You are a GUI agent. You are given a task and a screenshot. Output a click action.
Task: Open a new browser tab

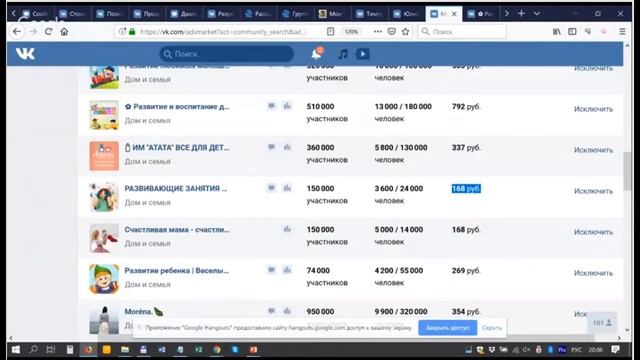[x=521, y=13]
